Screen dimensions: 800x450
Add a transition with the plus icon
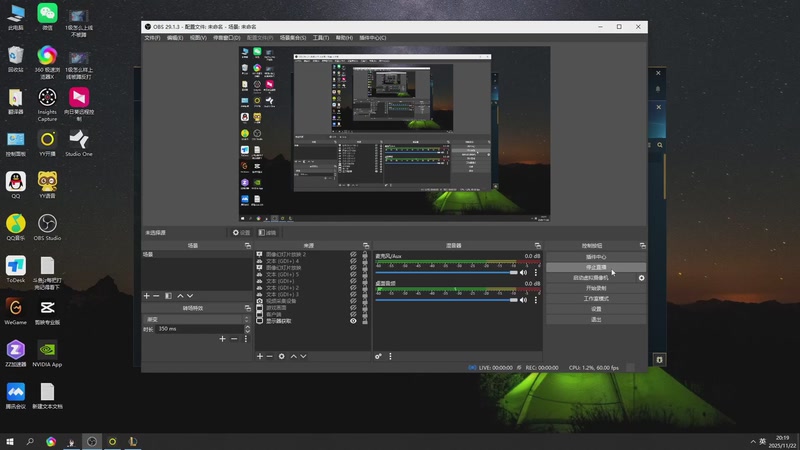(222, 339)
